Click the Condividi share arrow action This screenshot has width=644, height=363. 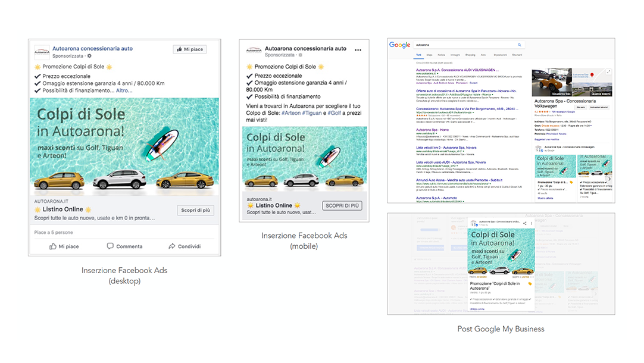click(185, 246)
